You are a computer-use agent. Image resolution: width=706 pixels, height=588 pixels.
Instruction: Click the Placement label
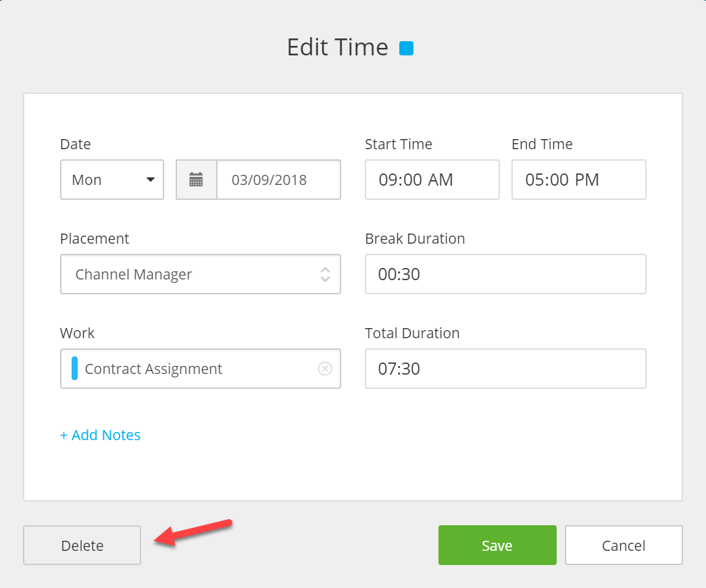click(x=95, y=238)
